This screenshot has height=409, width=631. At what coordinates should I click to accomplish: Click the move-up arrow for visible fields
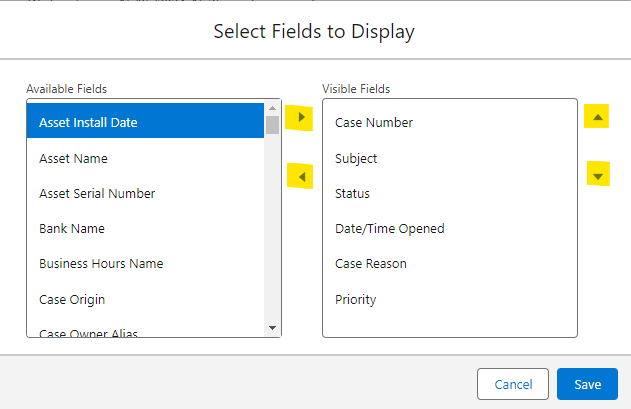tap(597, 117)
